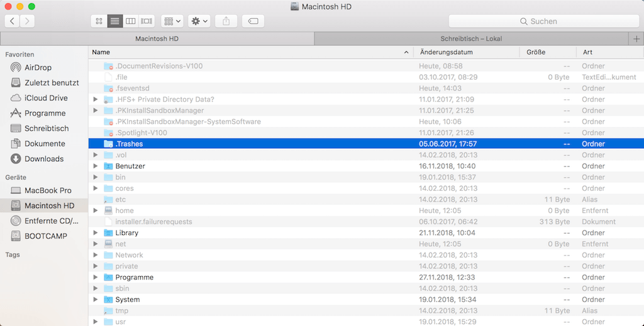The image size is (644, 326).
Task: Click the Share toolbar button
Action: coord(226,21)
